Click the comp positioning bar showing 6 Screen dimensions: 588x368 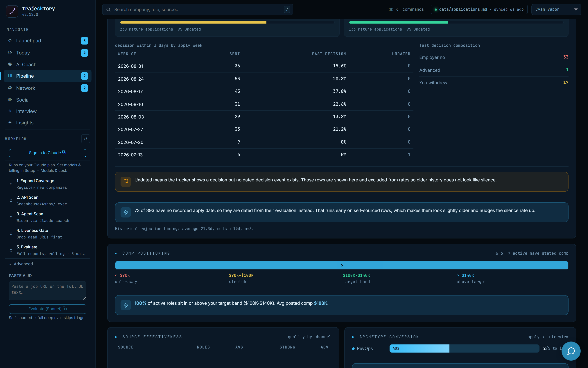click(x=342, y=265)
